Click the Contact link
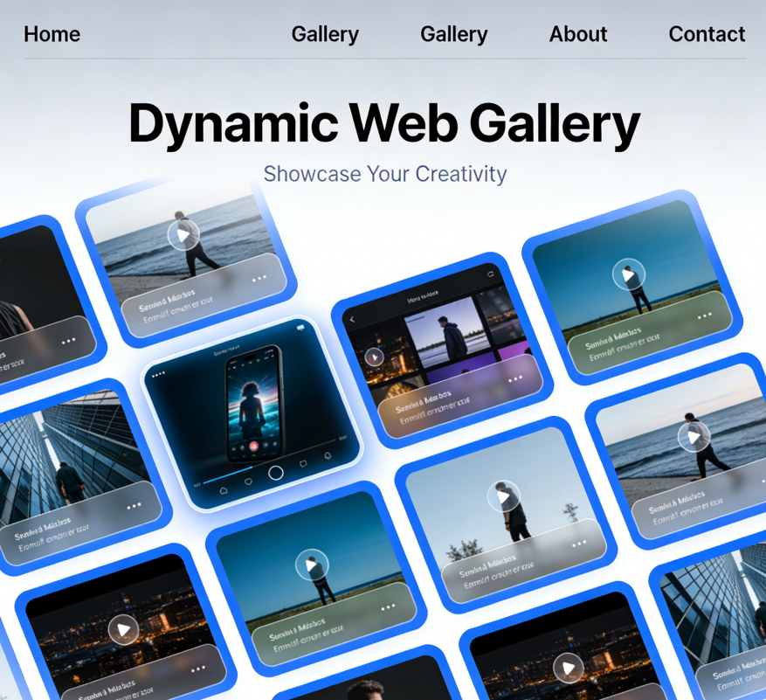766x700 pixels. [706, 34]
